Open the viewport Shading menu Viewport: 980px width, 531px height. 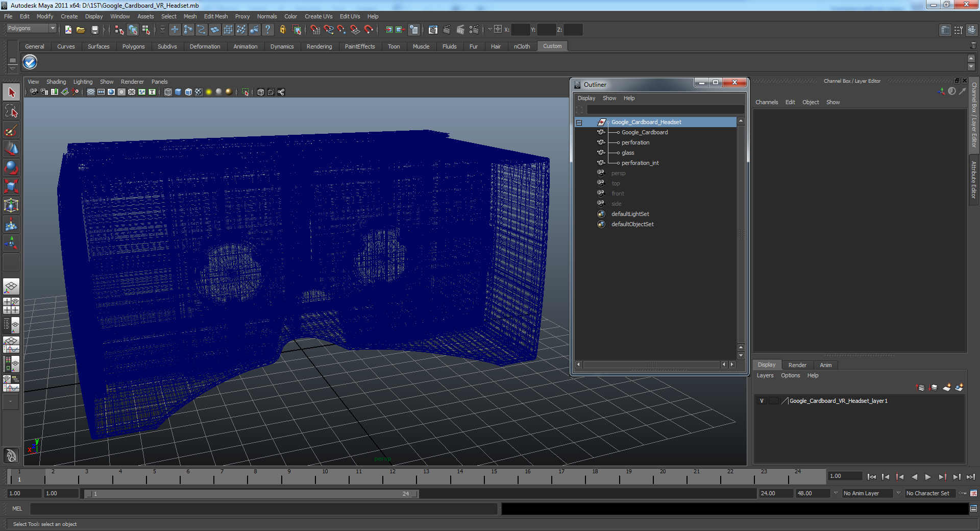click(x=56, y=82)
